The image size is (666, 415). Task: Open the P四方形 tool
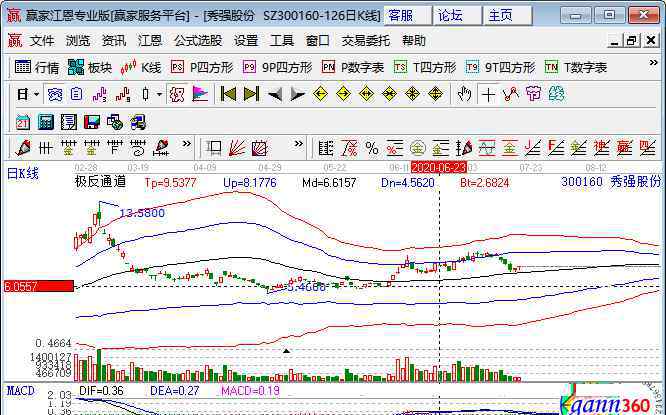coord(202,67)
